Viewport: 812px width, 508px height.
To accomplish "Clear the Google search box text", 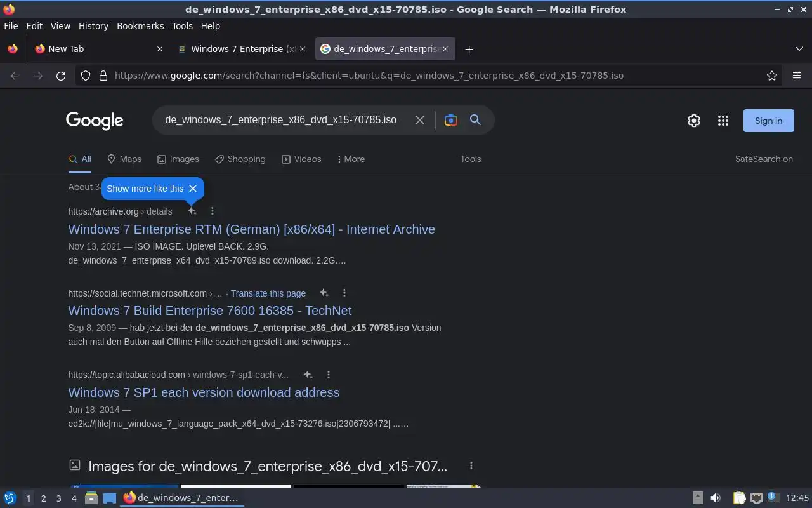I will point(419,120).
